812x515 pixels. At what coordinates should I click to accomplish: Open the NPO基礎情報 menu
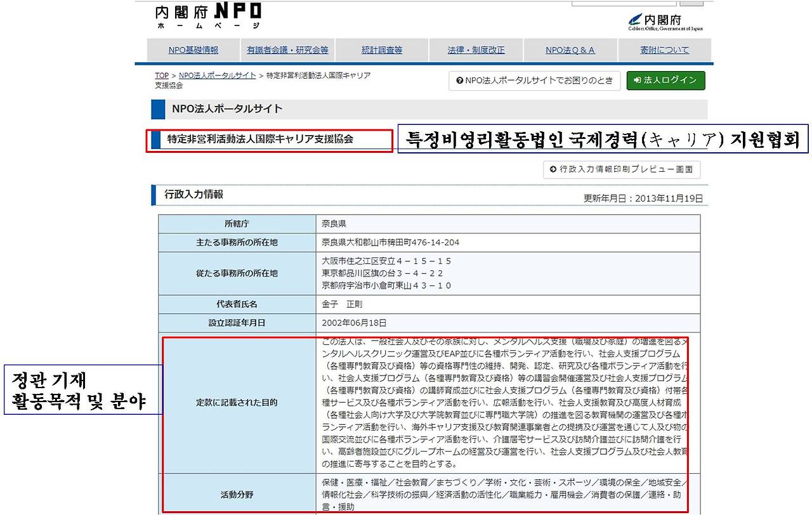(x=193, y=50)
